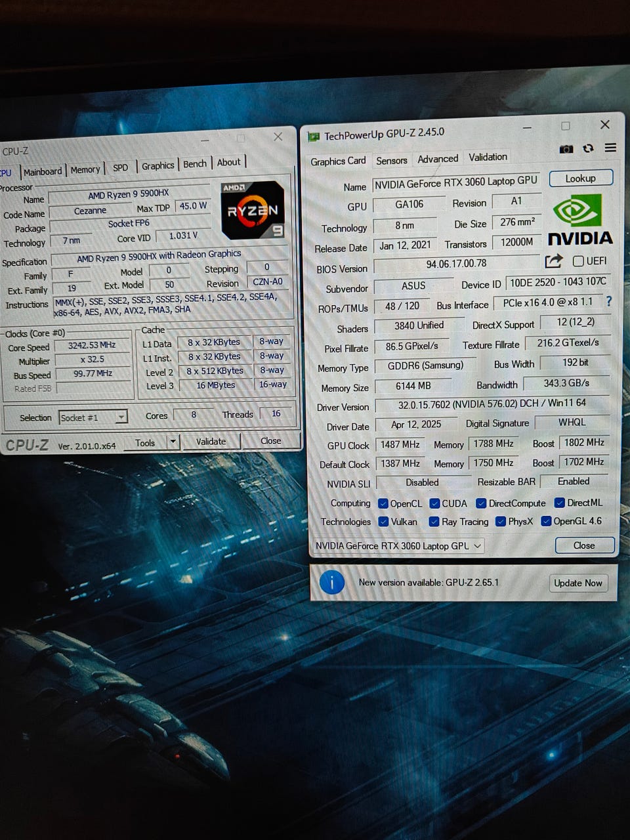The height and width of the screenshot is (840, 630).
Task: Click the CPU-Z Validate button
Action: click(211, 442)
